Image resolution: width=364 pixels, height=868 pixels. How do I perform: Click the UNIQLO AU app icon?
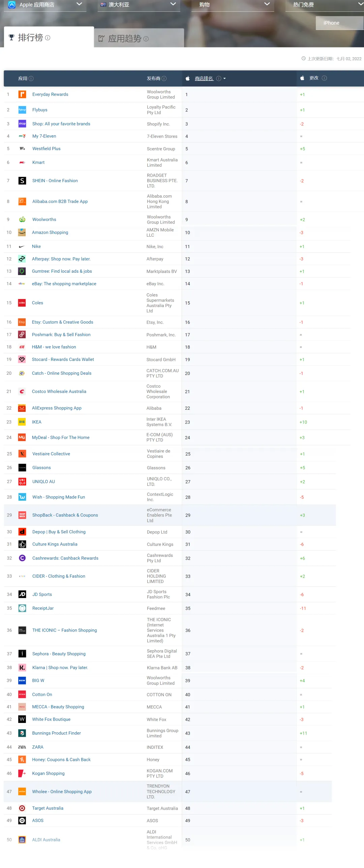[22, 481]
